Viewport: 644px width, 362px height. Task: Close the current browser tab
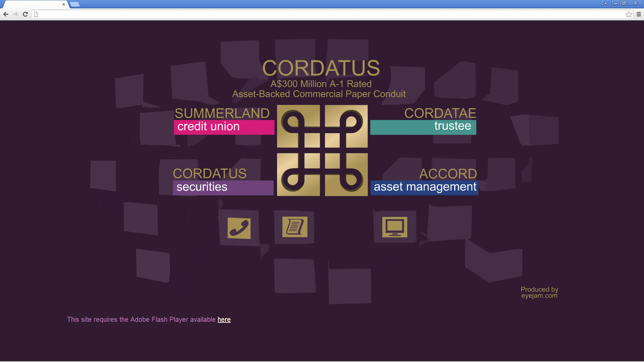coord(64,4)
